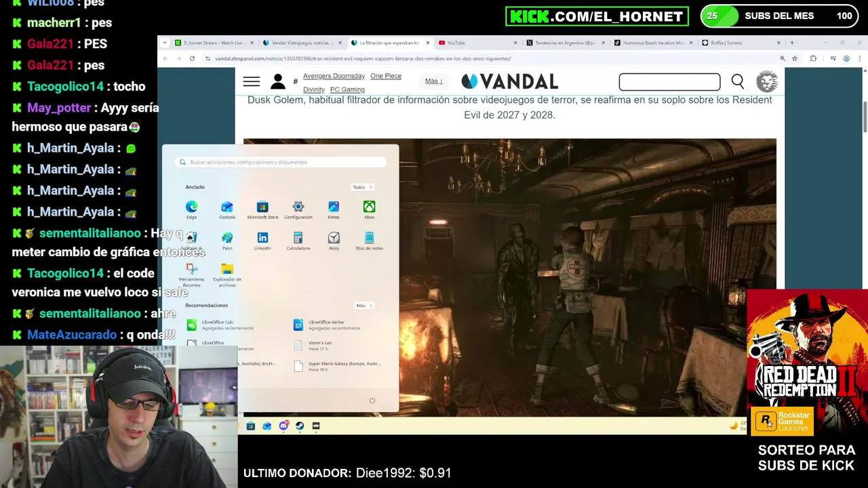The image size is (868, 488).
Task: Close the YouTube tab
Action: pos(515,43)
